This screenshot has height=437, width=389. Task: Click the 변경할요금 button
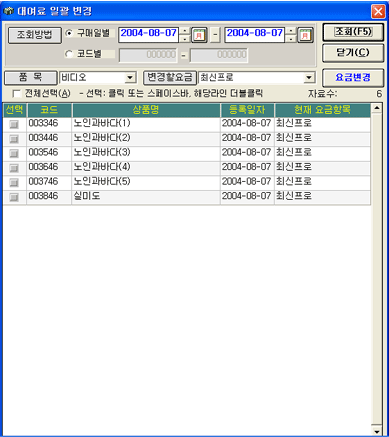tap(170, 78)
